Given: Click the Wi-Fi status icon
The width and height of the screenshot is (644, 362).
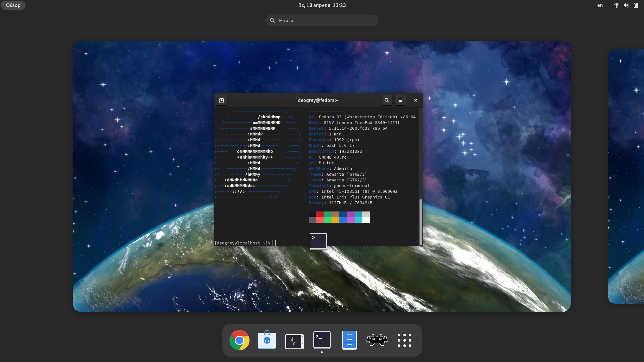Looking at the screenshot, I should 616,5.
